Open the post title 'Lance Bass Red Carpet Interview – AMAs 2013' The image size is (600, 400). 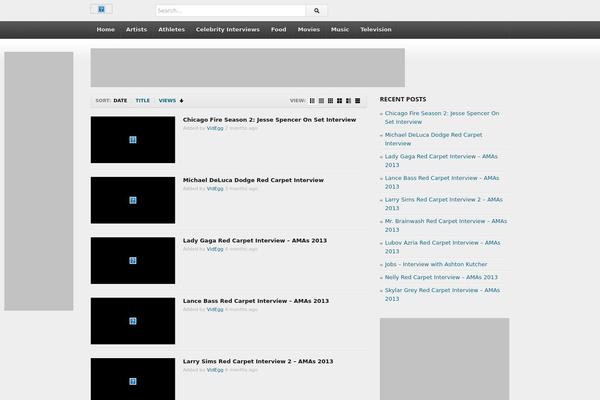tap(256, 301)
